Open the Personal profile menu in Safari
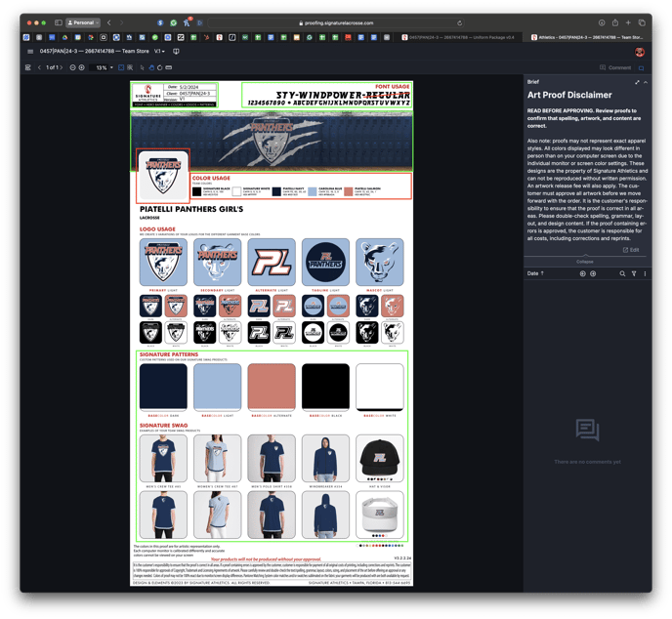The image size is (672, 619). 82,21
